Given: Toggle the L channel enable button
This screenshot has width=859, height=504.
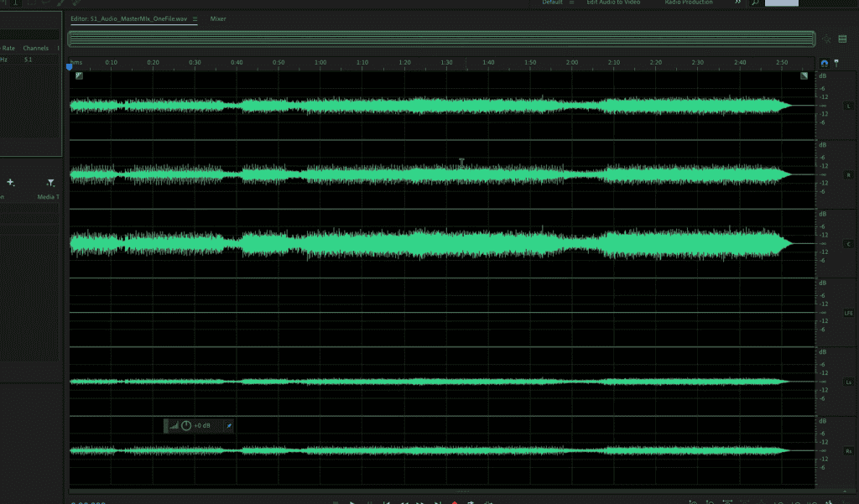Looking at the screenshot, I should point(848,106).
